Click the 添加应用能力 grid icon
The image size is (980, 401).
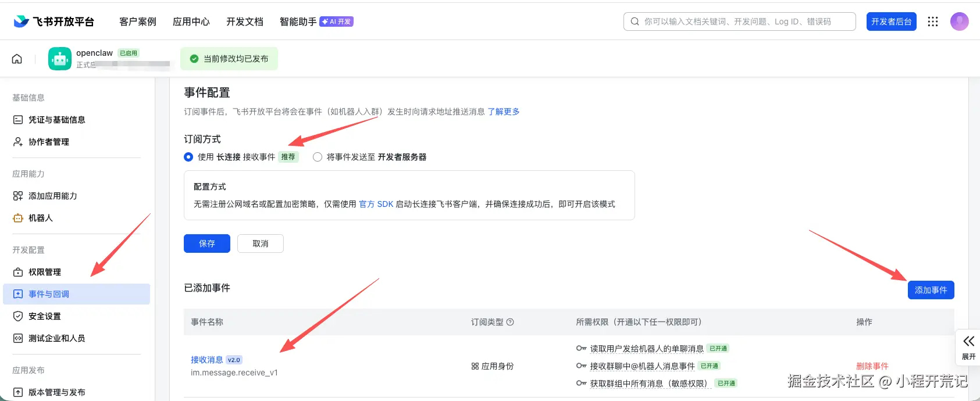coord(18,196)
